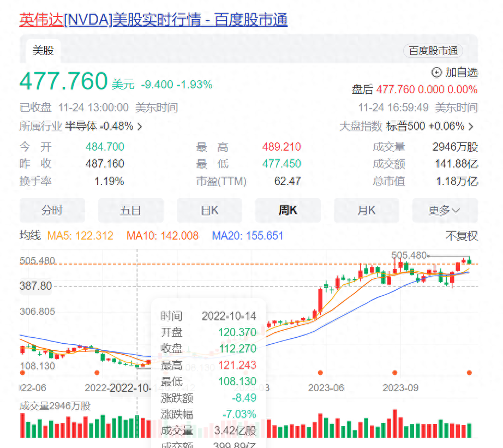The width and height of the screenshot is (503, 448).
Task: Open the 更多 dropdown
Action: [x=445, y=210]
